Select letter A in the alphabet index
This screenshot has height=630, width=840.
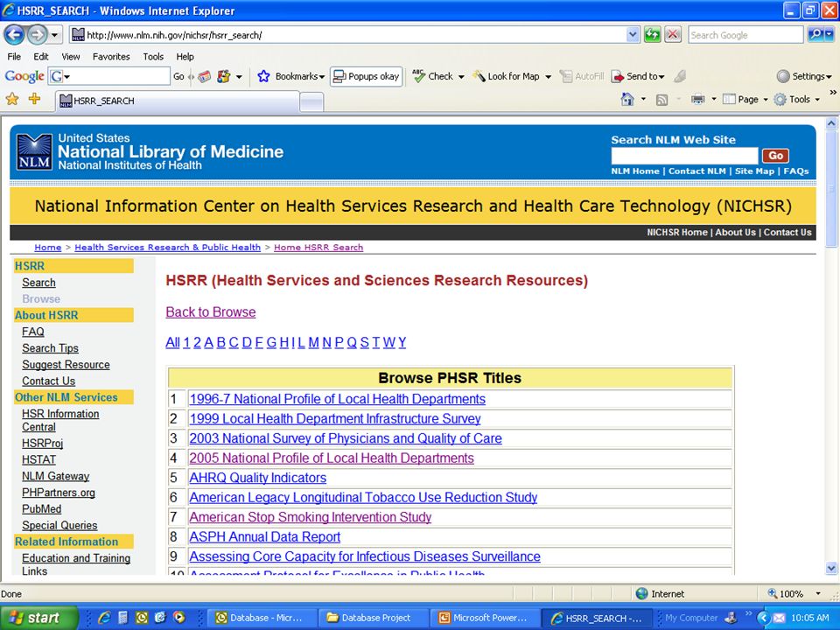click(208, 342)
